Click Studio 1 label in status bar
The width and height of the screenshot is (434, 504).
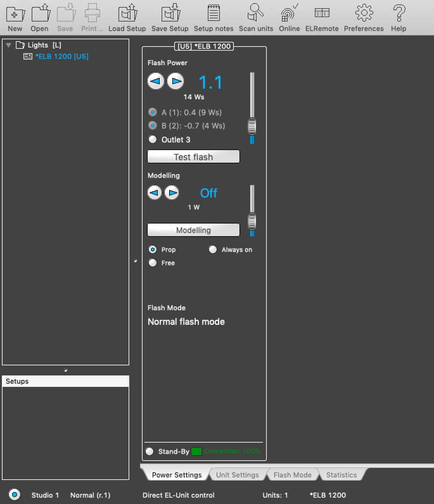click(x=45, y=495)
